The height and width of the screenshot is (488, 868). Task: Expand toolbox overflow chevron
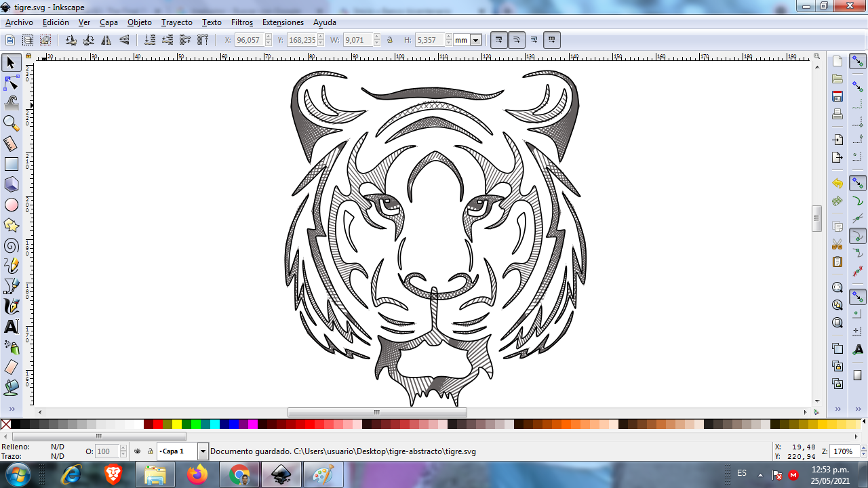11,409
